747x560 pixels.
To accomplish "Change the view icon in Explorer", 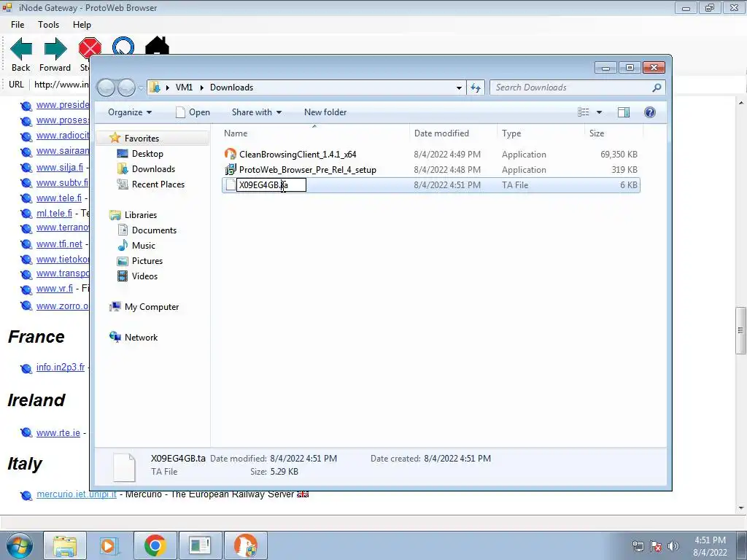I will [x=584, y=112].
